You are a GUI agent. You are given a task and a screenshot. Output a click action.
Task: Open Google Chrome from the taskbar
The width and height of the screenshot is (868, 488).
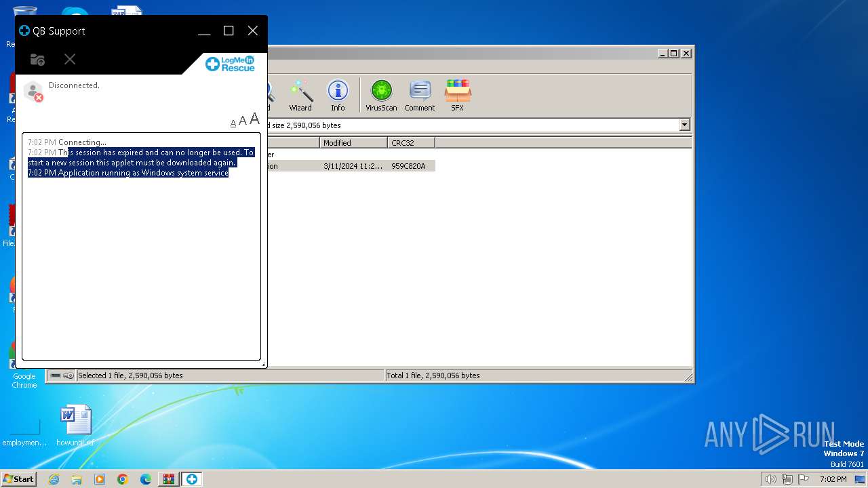click(123, 479)
